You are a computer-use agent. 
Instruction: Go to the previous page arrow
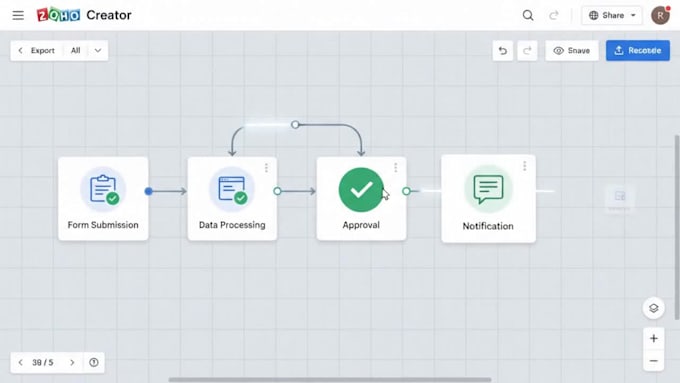20,363
